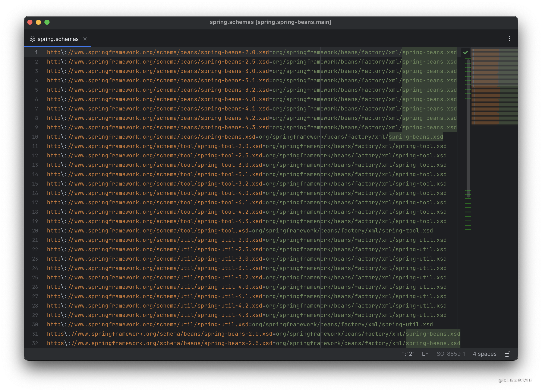Close the spring.schemas tab
This screenshot has width=542, height=392.
pyautogui.click(x=85, y=39)
